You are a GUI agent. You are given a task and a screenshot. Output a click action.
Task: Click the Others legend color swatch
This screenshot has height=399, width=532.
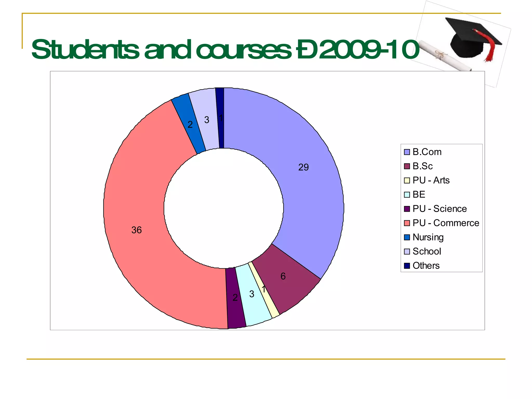(407, 266)
